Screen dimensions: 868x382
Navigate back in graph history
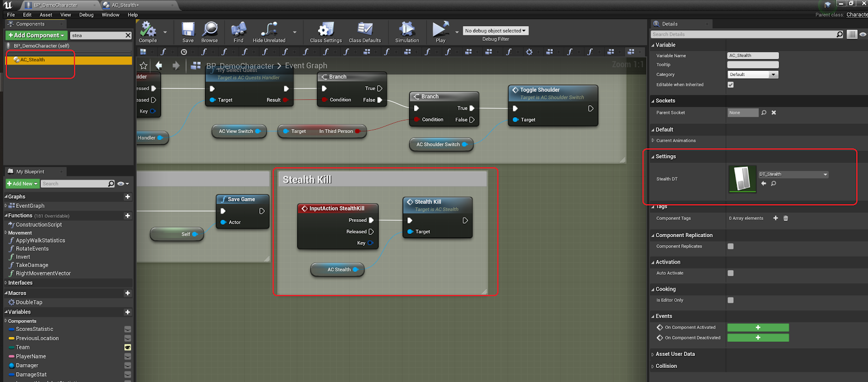click(x=159, y=66)
